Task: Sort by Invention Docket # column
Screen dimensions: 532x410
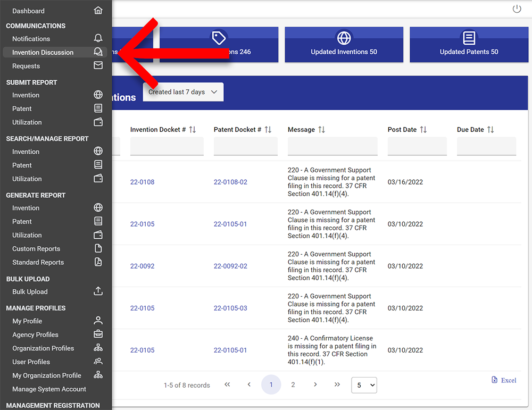Action: 193,130
